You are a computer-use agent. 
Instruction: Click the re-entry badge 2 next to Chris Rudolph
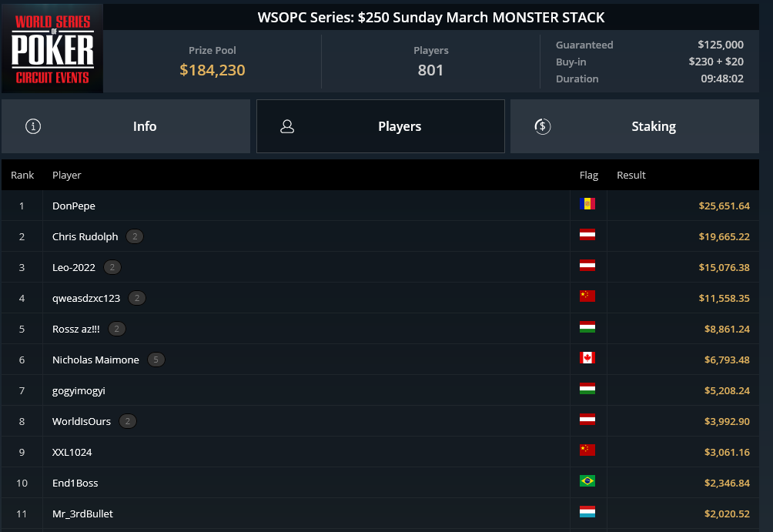135,236
